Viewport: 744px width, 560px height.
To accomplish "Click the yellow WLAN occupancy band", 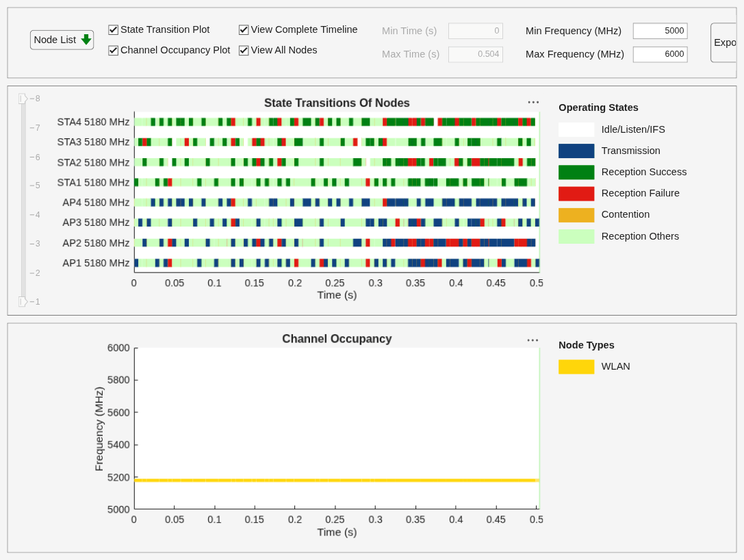I will [337, 481].
